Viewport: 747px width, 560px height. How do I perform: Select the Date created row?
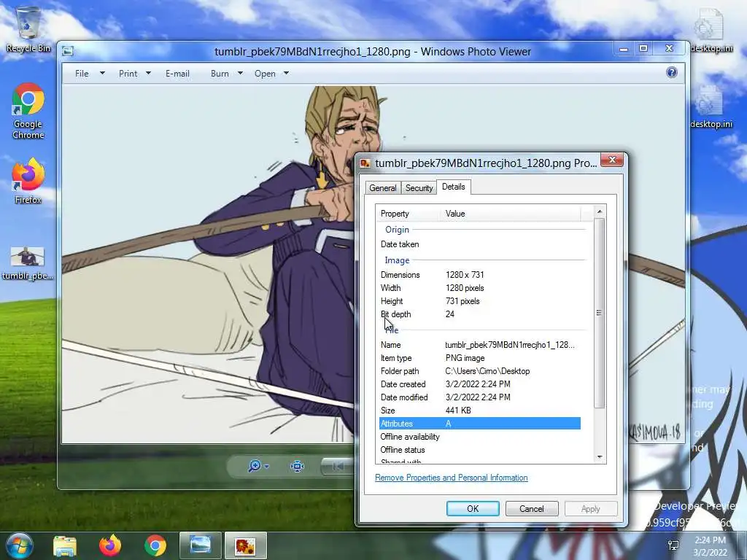(480, 384)
